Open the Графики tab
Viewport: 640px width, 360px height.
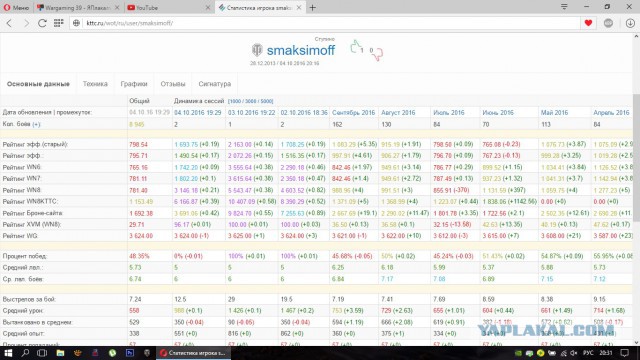pos(134,84)
